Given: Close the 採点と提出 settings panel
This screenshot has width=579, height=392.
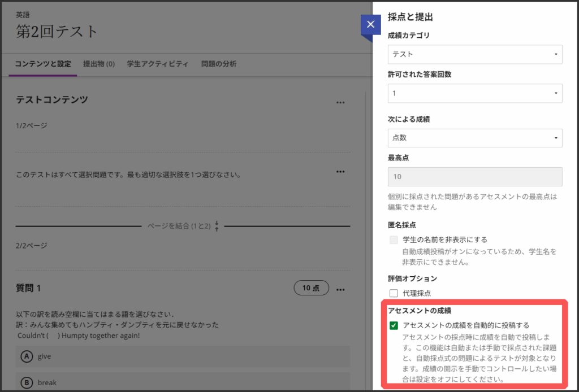Looking at the screenshot, I should coord(370,24).
